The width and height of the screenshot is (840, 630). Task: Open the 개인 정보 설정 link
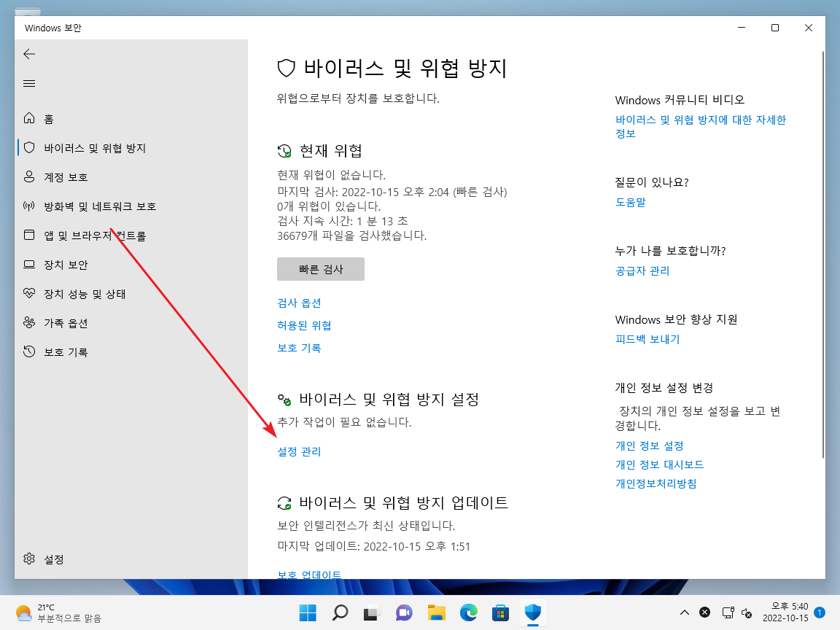[x=649, y=446]
